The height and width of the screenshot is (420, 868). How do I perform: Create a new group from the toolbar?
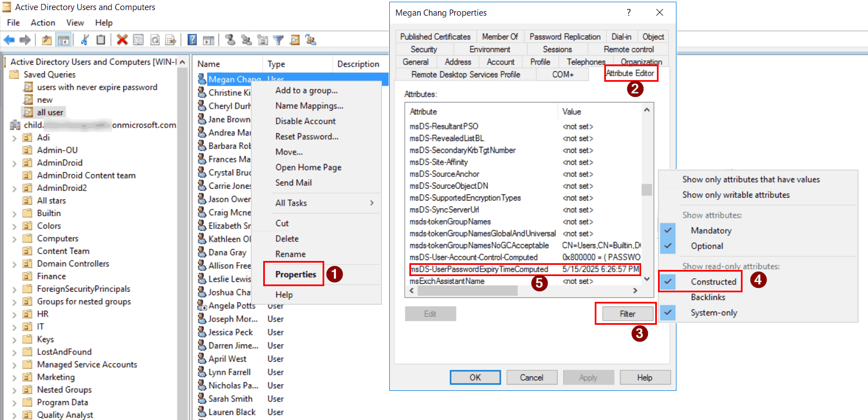(247, 40)
